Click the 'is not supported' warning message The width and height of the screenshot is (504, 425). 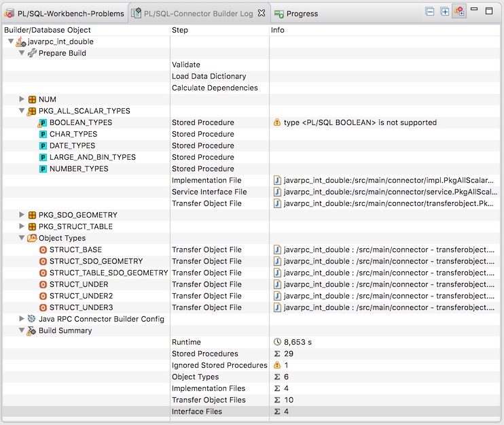360,122
